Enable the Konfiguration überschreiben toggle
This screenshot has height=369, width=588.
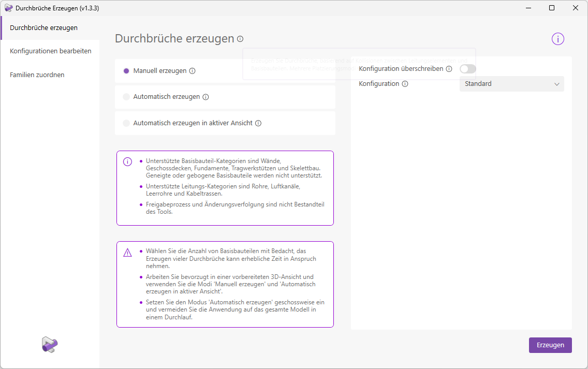pos(467,69)
